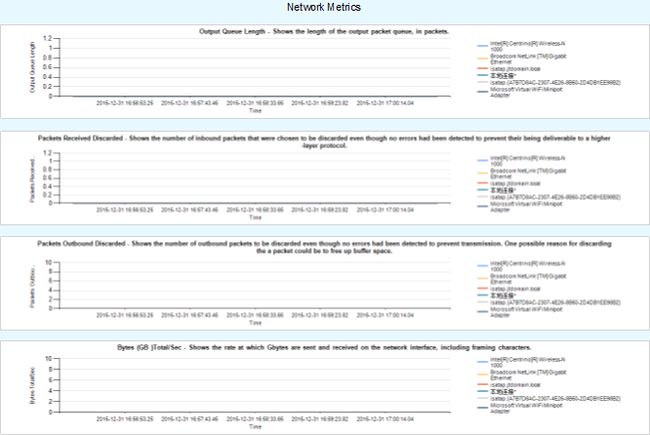Select "Intel(R) Centrino(R) Wireless-N 1000" in Packets Received legend
650x435 pixels.
pos(527,161)
